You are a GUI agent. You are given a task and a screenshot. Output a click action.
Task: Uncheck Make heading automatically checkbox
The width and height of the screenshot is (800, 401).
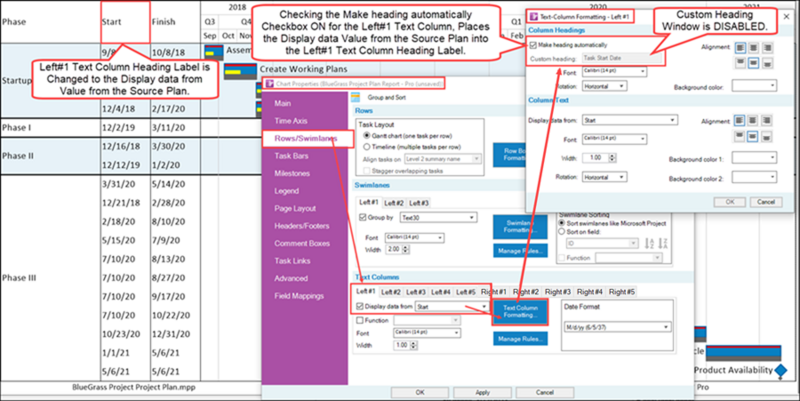[x=533, y=45]
